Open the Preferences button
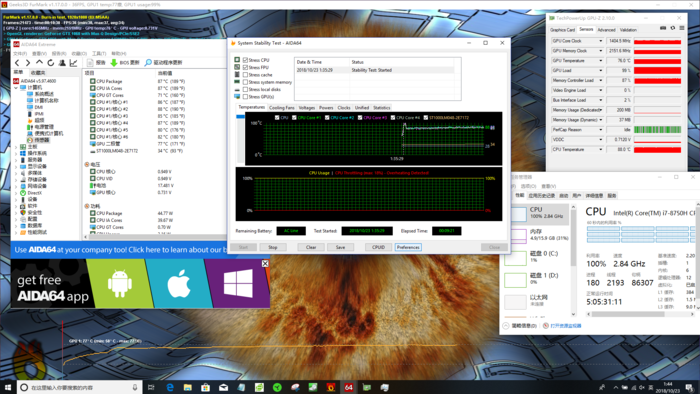The image size is (700, 394). click(408, 247)
